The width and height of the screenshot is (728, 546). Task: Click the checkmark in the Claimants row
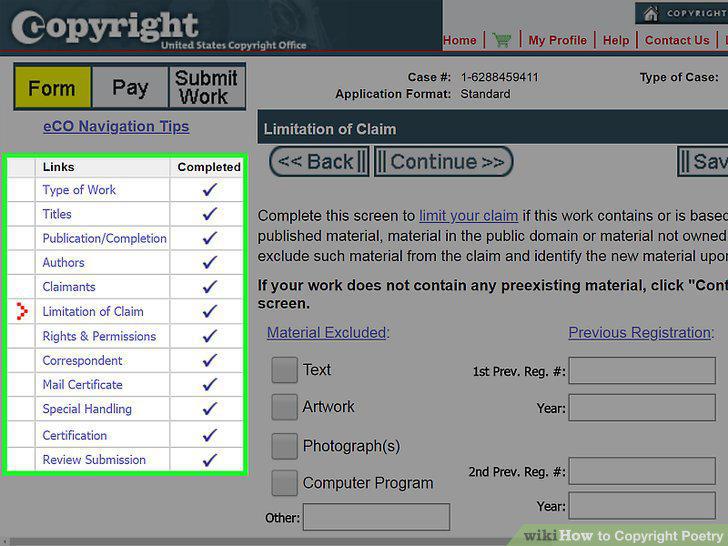coord(209,286)
